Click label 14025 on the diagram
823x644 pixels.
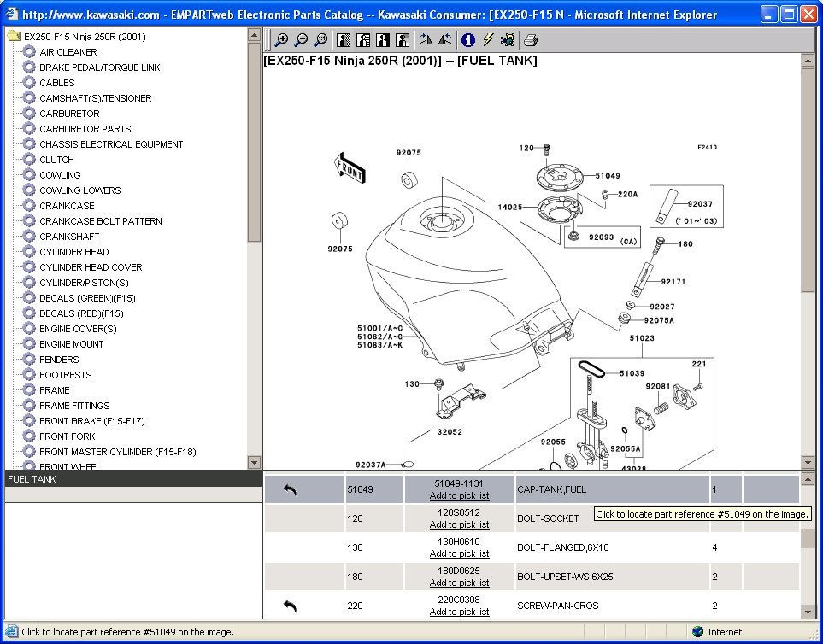509,208
